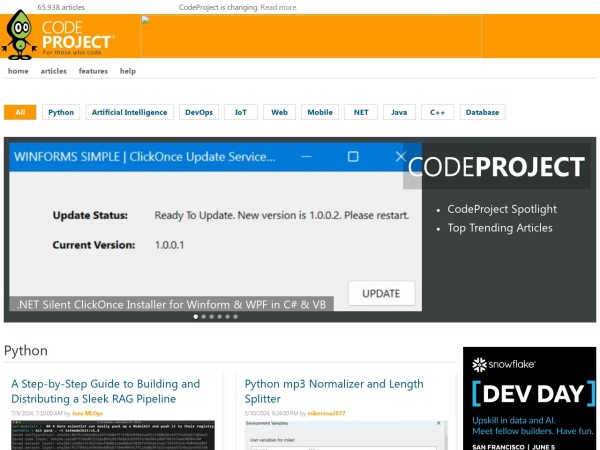Open author Jozu MLOps profile
This screenshot has width=600, height=450.
click(x=87, y=413)
